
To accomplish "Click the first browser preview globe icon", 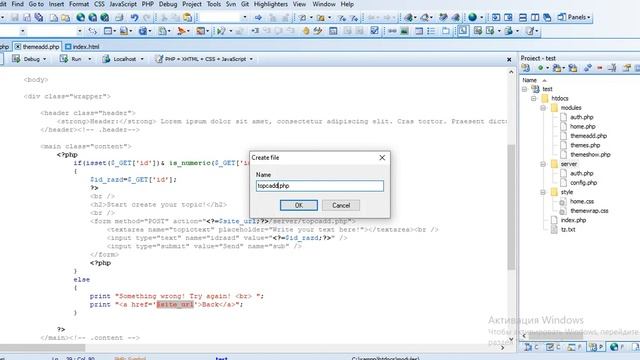I will pos(81,18).
